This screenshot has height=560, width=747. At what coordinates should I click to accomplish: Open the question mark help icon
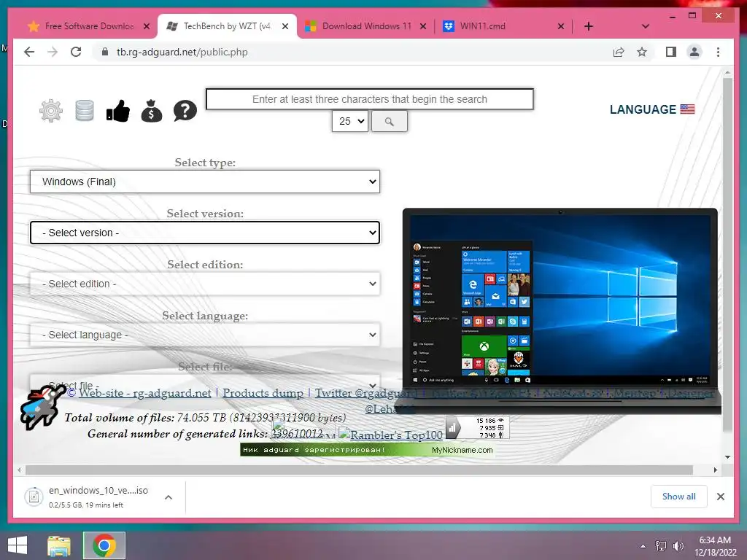tap(185, 111)
